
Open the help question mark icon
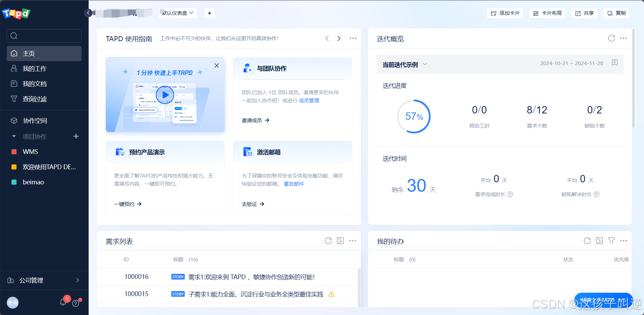point(76,303)
